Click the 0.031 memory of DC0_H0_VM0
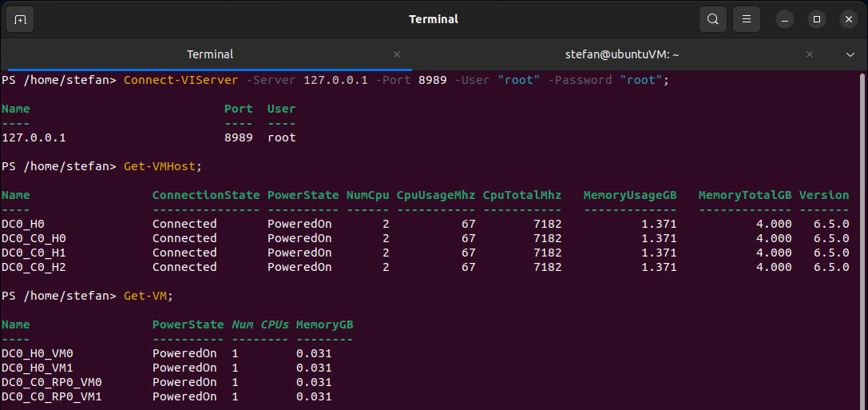Viewport: 868px width, 410px height. pyautogui.click(x=314, y=353)
